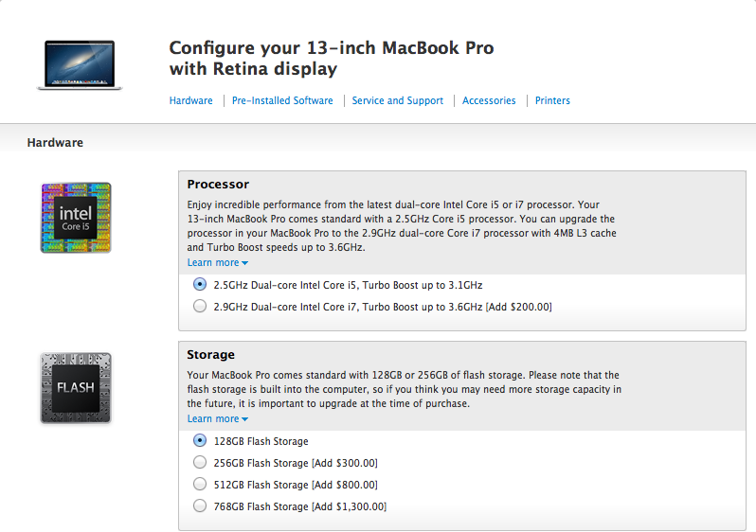The image size is (756, 532).
Task: Jump to Accessories section
Action: click(x=489, y=100)
